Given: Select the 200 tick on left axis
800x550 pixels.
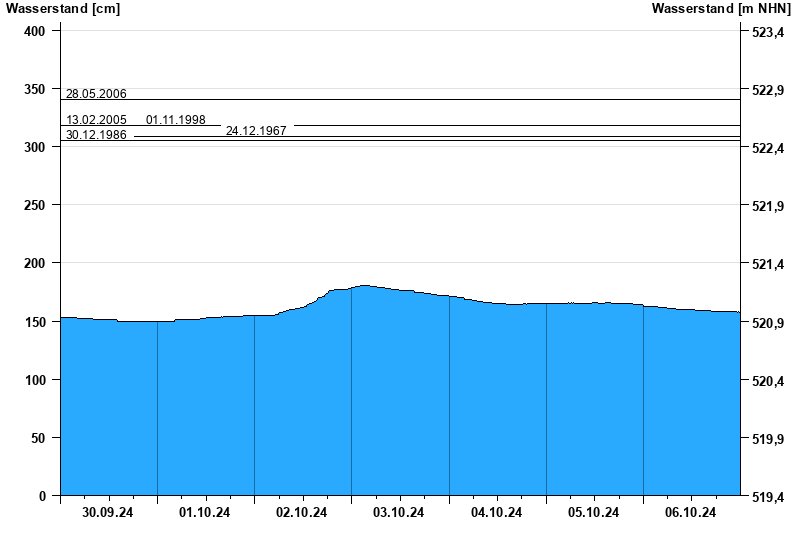Looking at the screenshot, I should (34, 263).
